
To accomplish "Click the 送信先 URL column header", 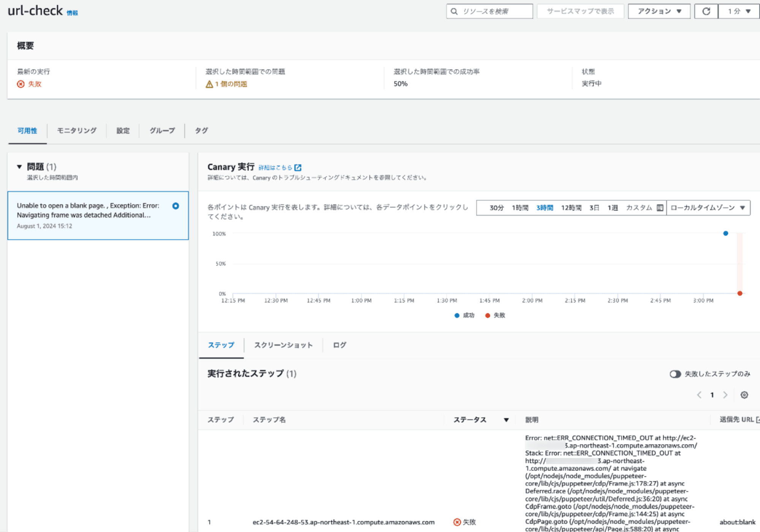I will click(x=736, y=420).
